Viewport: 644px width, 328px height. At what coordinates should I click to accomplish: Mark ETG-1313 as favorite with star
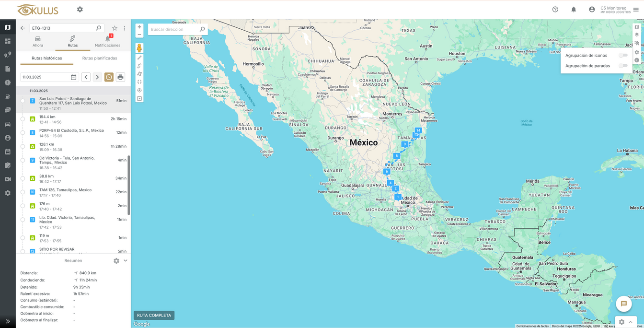click(x=115, y=28)
